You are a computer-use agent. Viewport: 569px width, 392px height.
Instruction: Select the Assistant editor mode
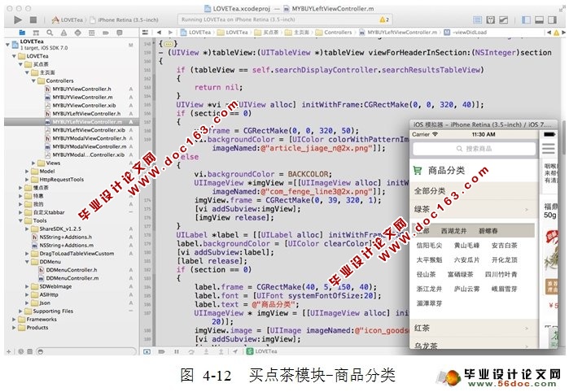491,20
